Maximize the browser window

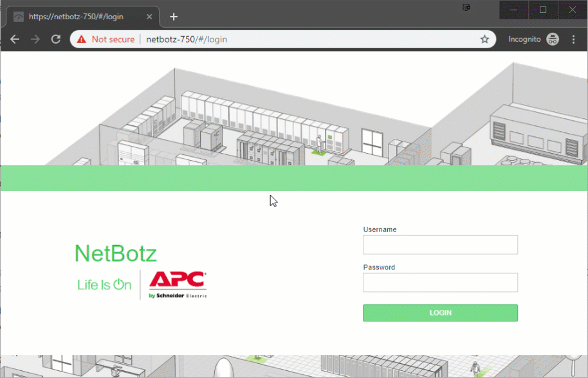(x=543, y=10)
